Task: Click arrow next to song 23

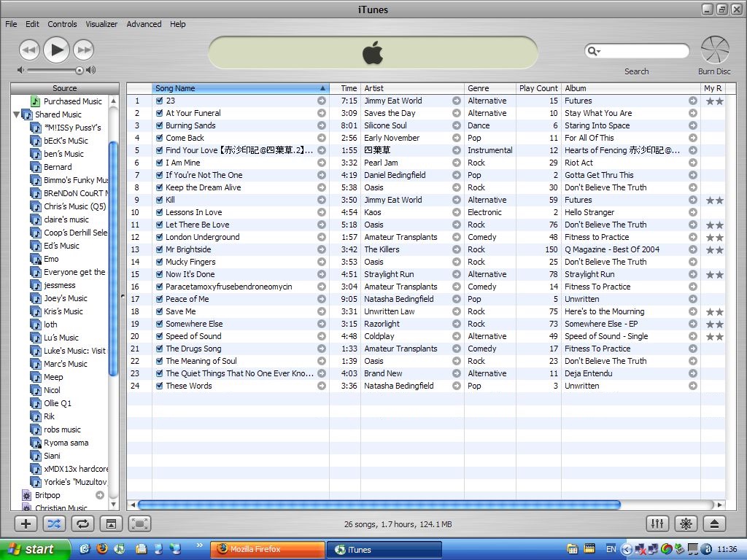Action: (x=322, y=101)
